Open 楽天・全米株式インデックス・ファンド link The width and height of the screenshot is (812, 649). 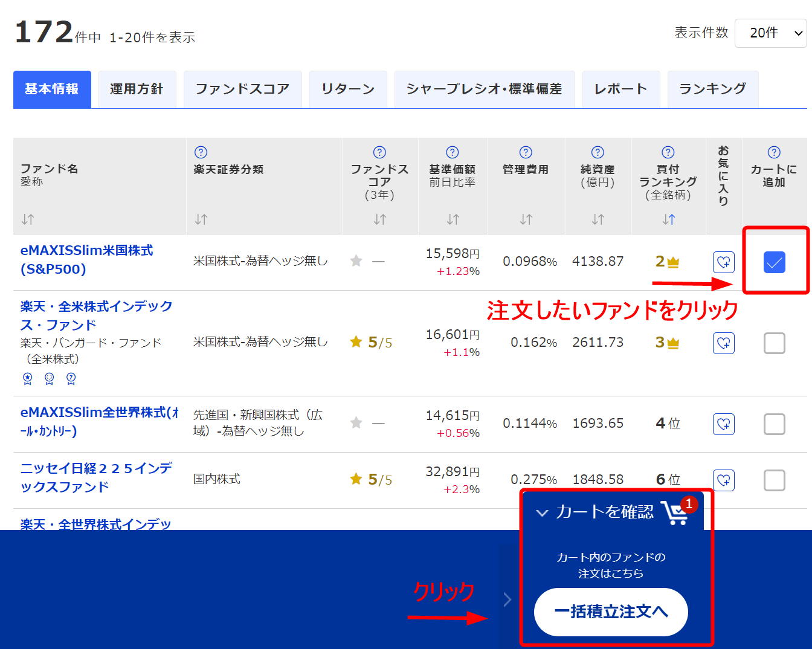pyautogui.click(x=97, y=316)
